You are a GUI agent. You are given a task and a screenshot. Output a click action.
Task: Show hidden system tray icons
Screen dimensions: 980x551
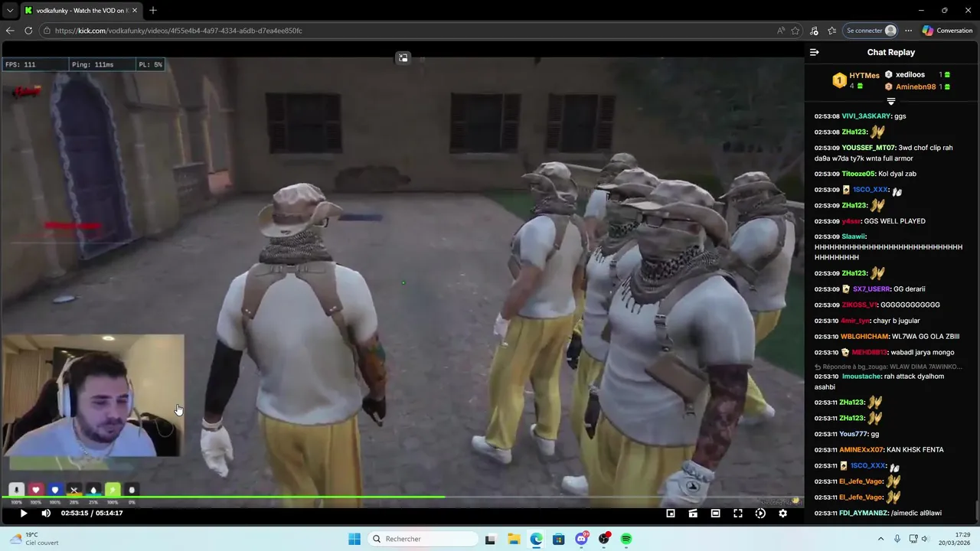pyautogui.click(x=880, y=539)
